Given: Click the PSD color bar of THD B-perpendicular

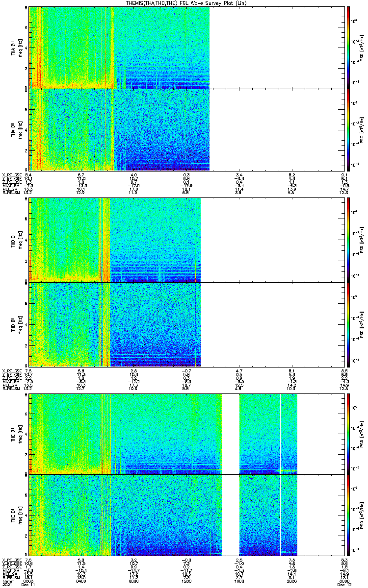Looking at the screenshot, I should coord(348,239).
